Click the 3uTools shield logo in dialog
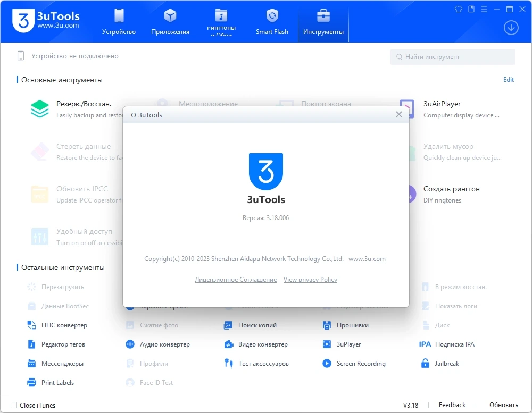Screen dimensions: 532x413 click(266, 171)
